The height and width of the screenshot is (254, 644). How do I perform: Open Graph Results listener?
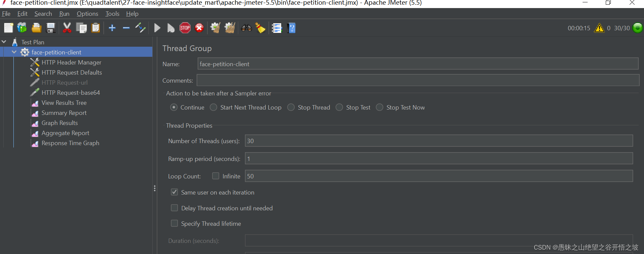(x=59, y=123)
